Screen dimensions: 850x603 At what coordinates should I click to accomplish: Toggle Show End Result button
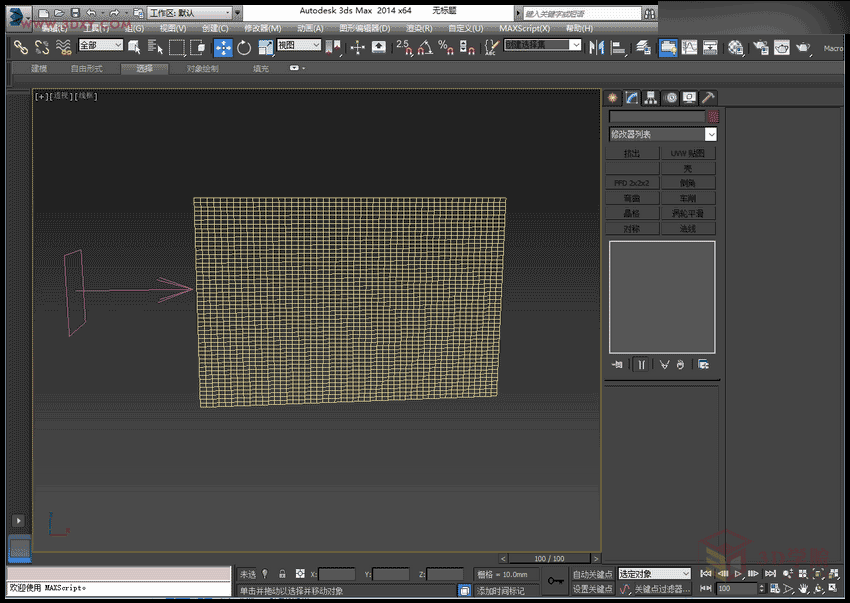coord(641,365)
